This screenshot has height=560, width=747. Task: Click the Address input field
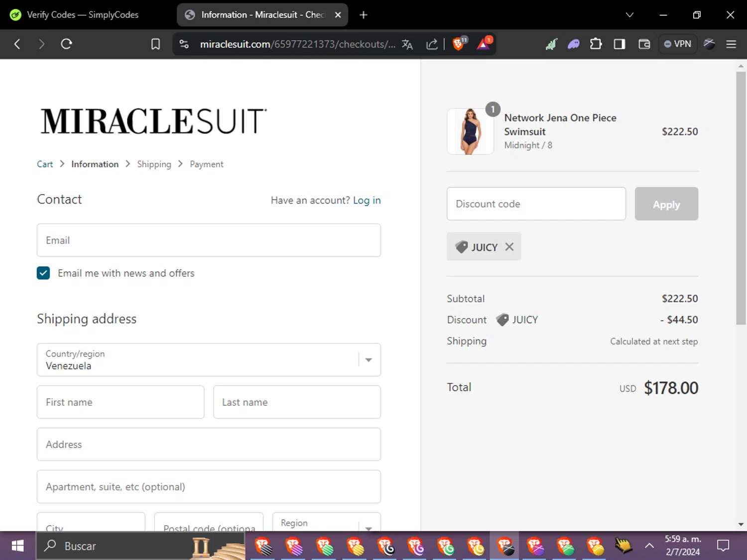[209, 444]
